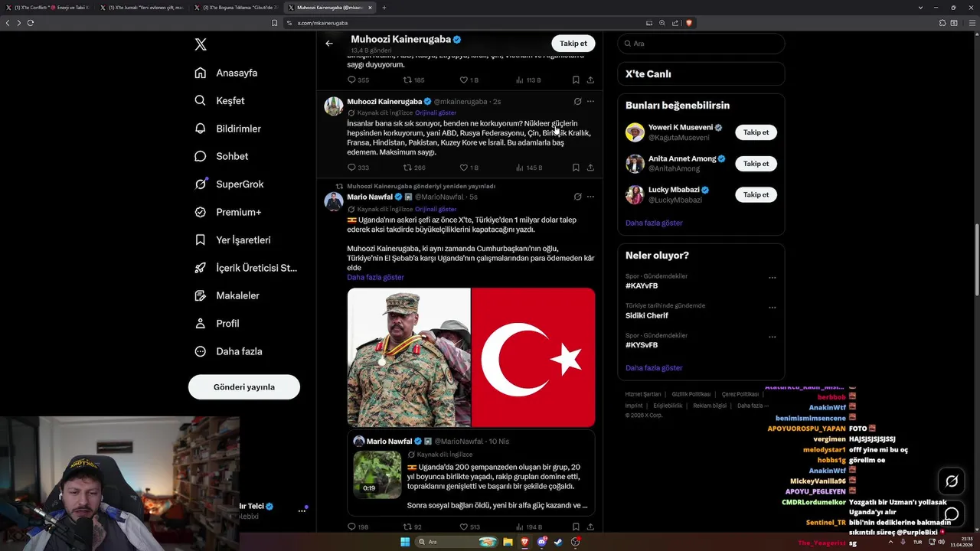This screenshot has height=551, width=980.
Task: Bookmark the post with 145 B views
Action: [576, 168]
